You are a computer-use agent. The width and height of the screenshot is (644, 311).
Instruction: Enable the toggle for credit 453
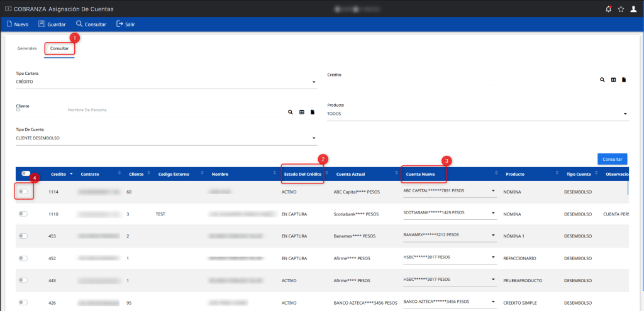23,236
